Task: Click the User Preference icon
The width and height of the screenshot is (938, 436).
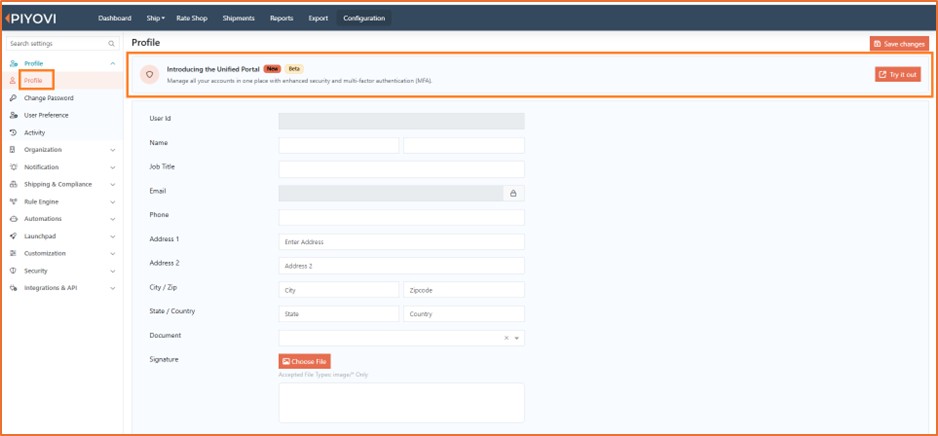Action: [x=13, y=115]
